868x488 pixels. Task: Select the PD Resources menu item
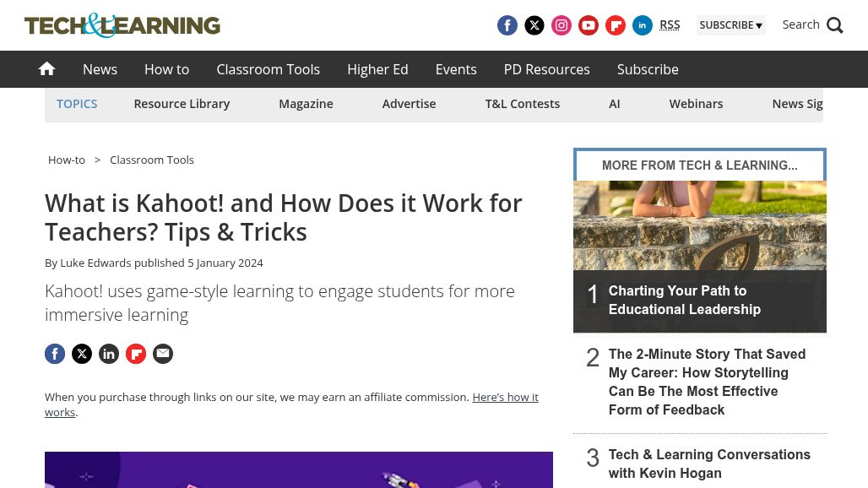tap(546, 69)
